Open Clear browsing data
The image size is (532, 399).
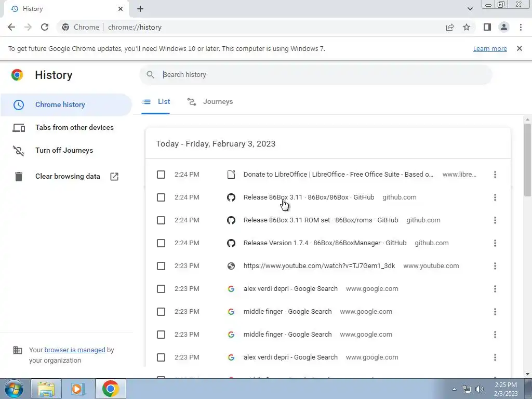[66, 177]
